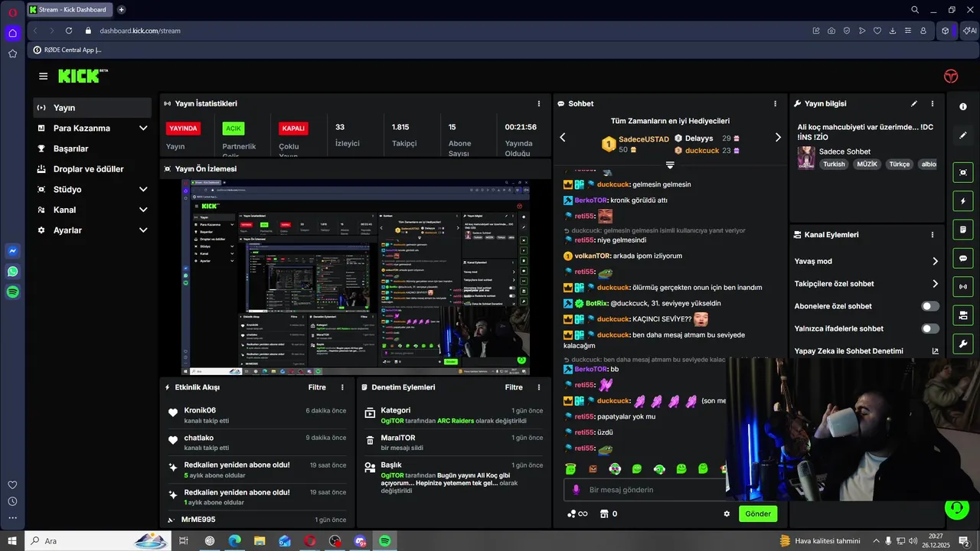Viewport: 980px width, 551px height.
Task: Edit stream info with pencil in Yayın bilgisi
Action: coord(913,103)
